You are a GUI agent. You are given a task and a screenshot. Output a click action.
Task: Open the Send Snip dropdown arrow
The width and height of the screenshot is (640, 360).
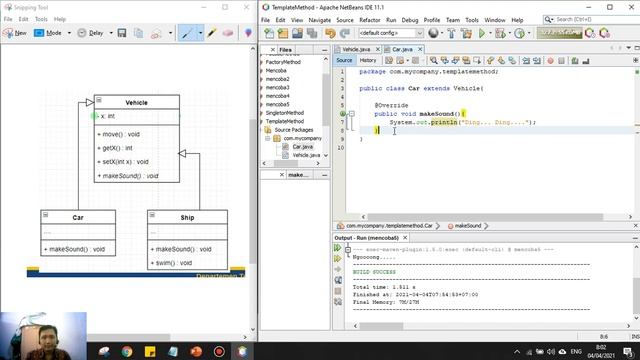coord(170,33)
